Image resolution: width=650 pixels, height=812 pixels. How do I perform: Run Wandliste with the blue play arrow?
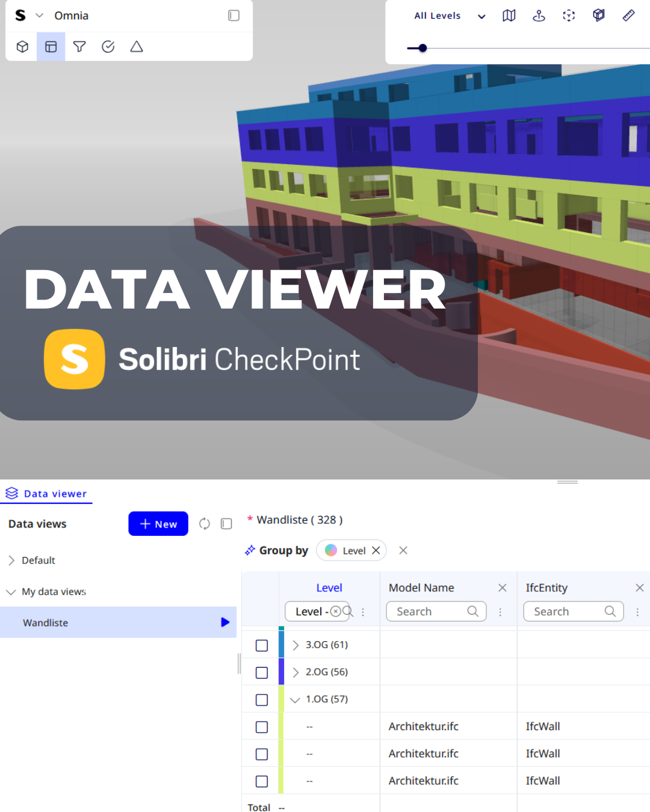coord(225,623)
